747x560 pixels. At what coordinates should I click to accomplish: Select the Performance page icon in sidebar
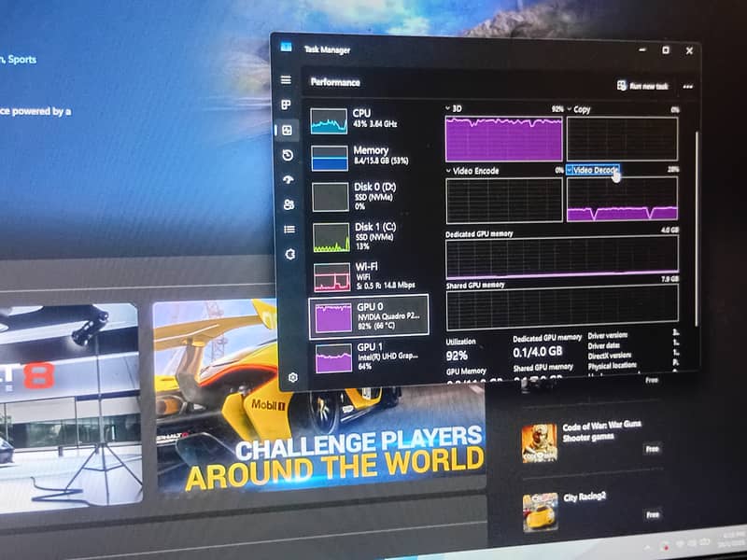point(287,130)
